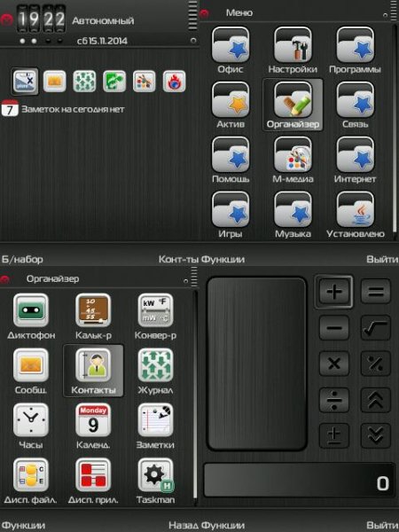
Task: Select Функции softkey under Органайзер screen
Action: click(x=23, y=526)
